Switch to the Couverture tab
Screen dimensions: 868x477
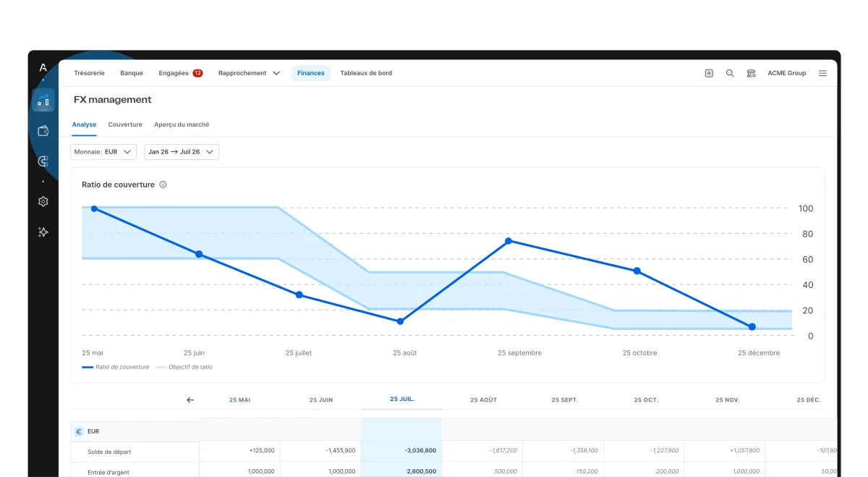pos(125,124)
